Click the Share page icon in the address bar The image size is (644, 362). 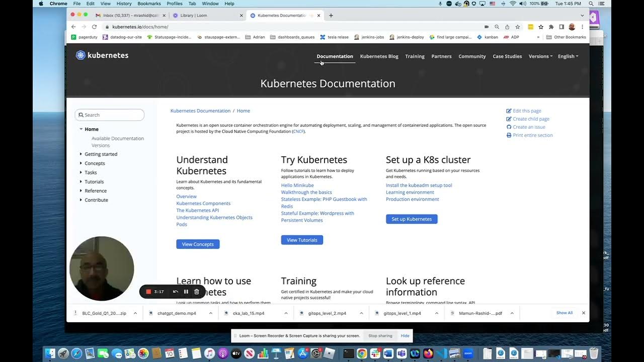tap(507, 27)
